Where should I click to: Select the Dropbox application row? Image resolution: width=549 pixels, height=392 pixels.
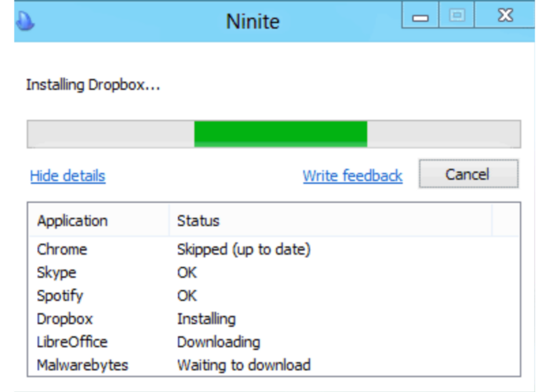coord(274,319)
